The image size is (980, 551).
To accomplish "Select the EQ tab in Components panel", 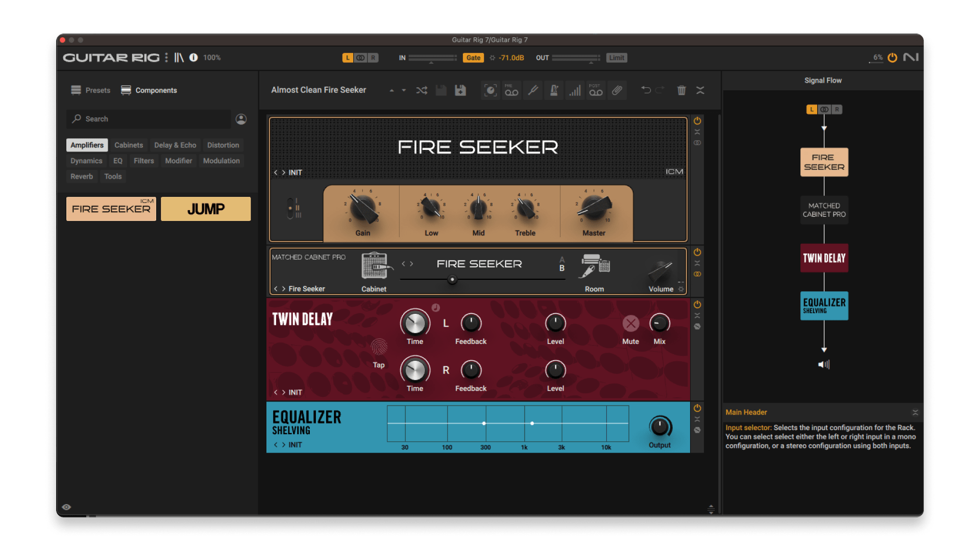I will 115,160.
